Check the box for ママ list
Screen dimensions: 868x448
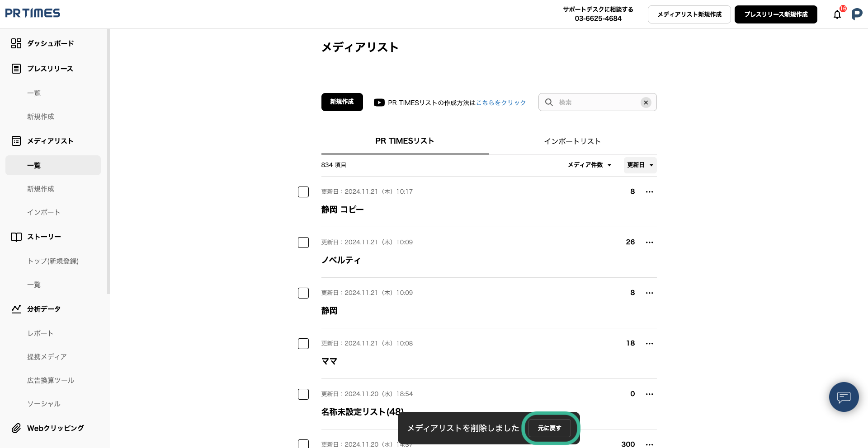coord(303,344)
